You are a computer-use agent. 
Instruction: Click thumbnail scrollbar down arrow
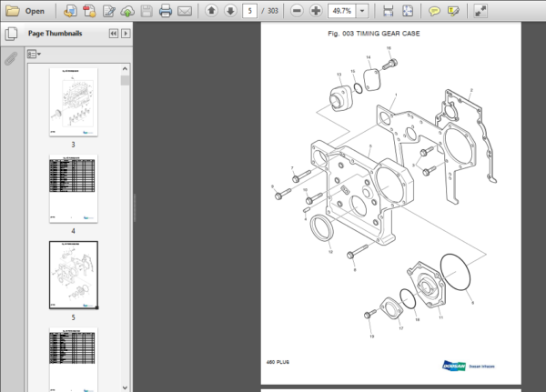(x=125, y=387)
